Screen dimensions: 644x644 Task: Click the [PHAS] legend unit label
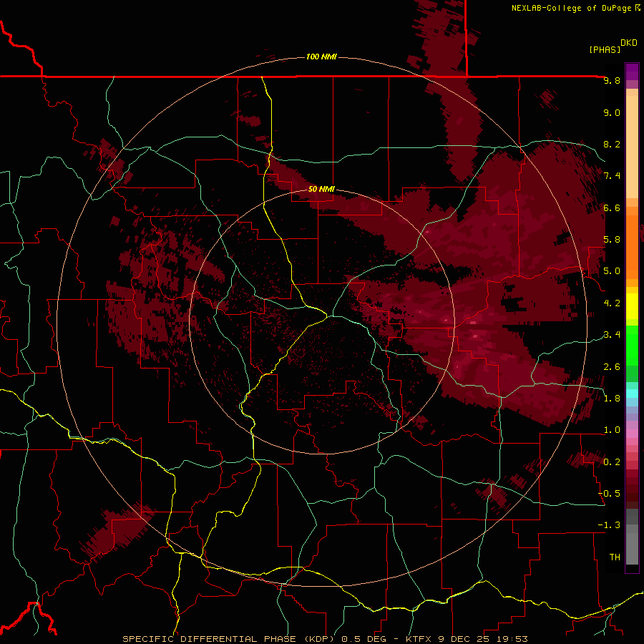click(605, 49)
